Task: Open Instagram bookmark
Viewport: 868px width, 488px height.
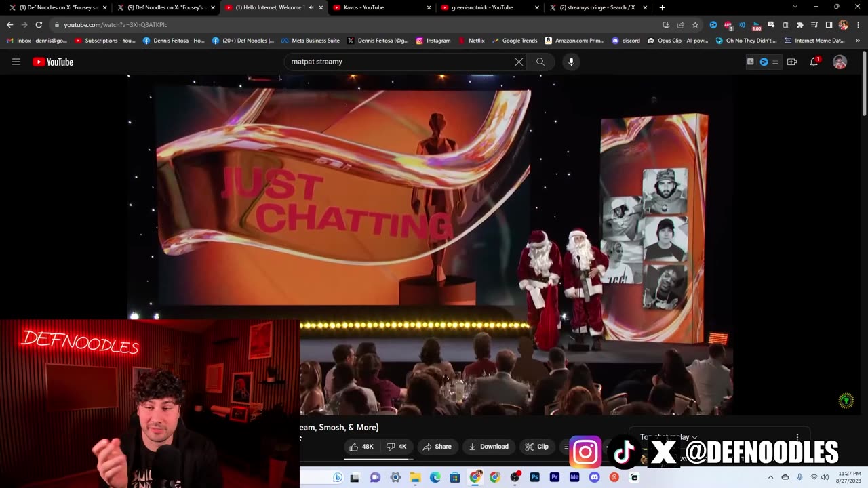Action: click(433, 41)
